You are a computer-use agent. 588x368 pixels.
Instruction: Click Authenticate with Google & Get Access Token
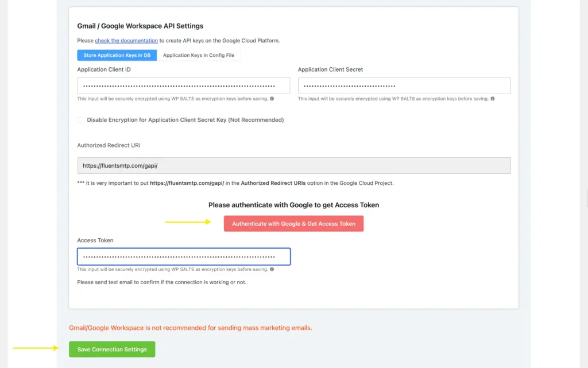pyautogui.click(x=293, y=224)
